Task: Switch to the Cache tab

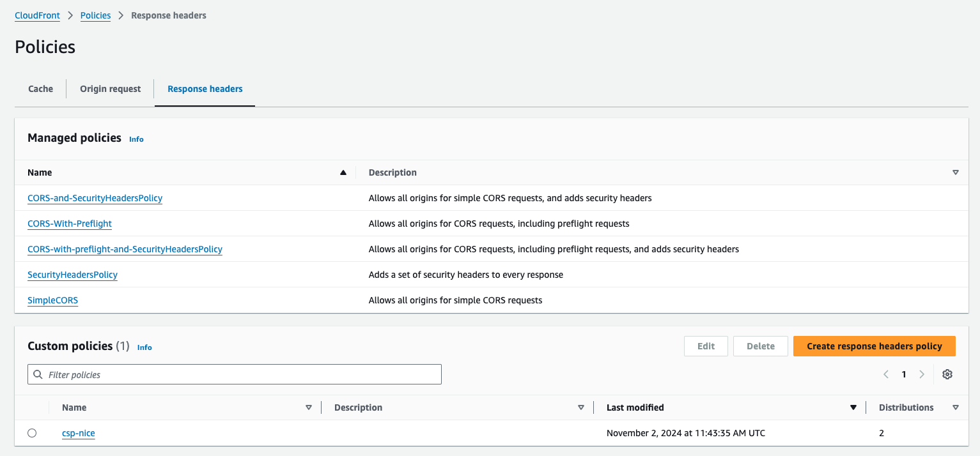Action: click(x=40, y=89)
